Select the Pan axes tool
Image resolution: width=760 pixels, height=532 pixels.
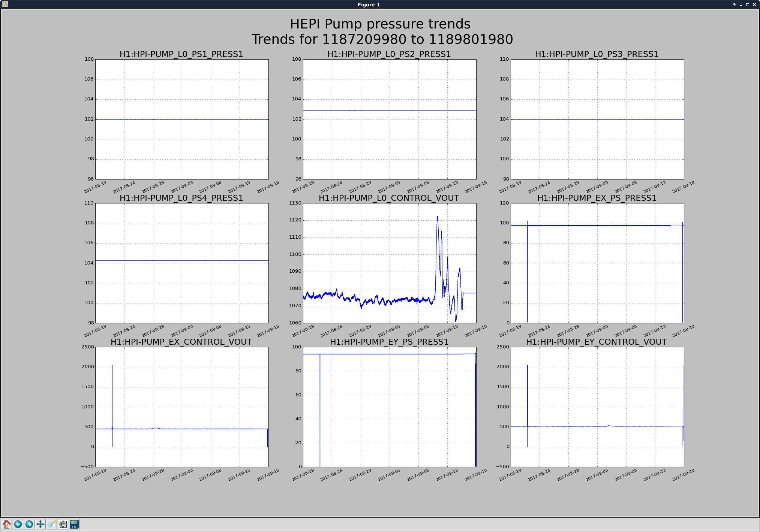[40, 524]
